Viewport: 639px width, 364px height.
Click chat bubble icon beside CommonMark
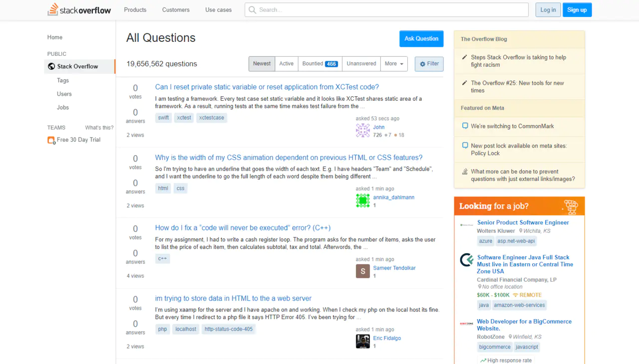coord(465,126)
